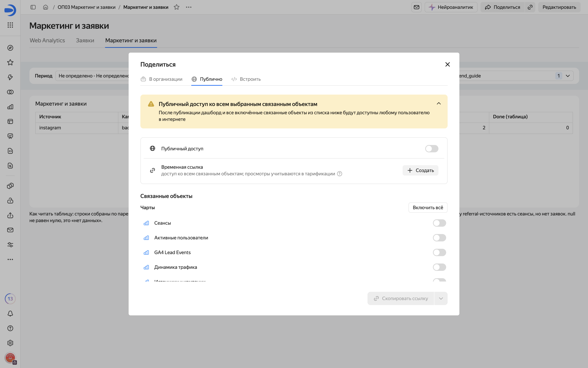Close the Поделиться dialog with X

tap(447, 64)
